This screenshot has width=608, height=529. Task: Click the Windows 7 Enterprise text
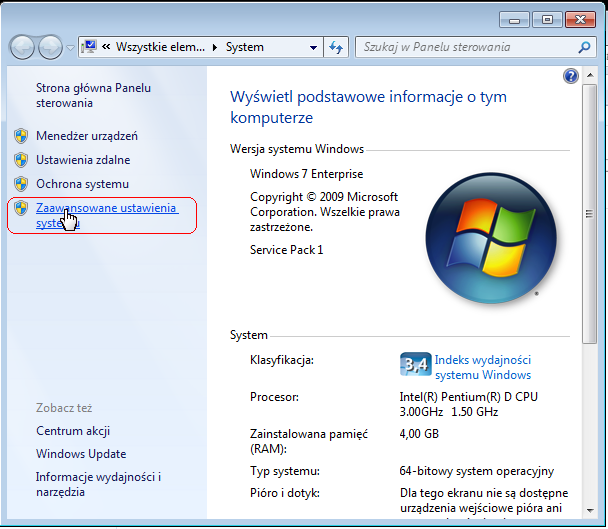tap(306, 174)
